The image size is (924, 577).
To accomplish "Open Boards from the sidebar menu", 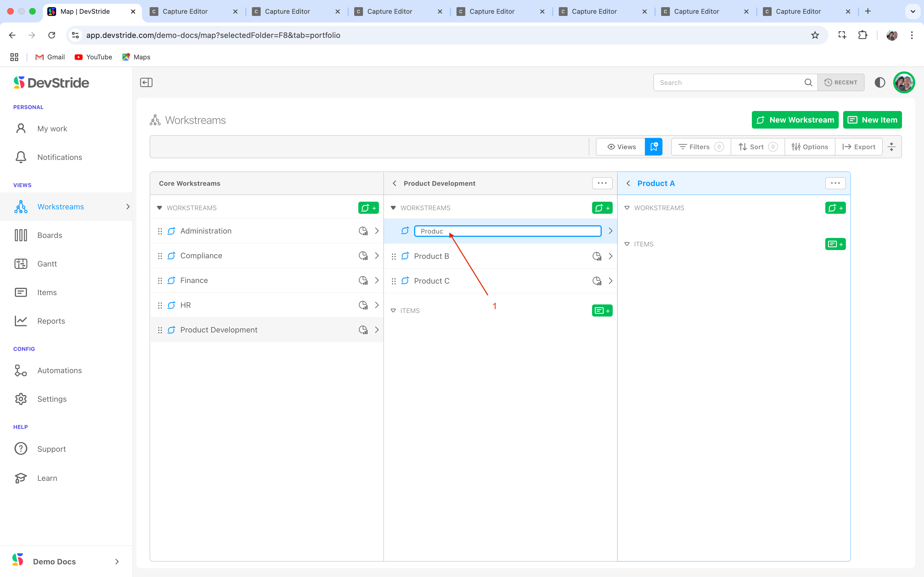I will (50, 235).
